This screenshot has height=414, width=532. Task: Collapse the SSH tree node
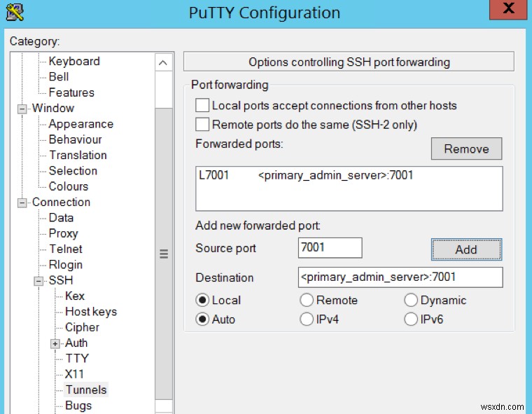38,281
